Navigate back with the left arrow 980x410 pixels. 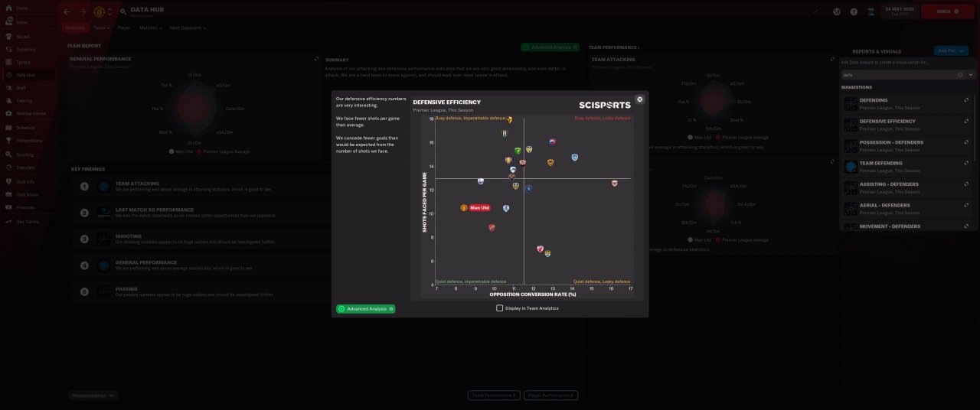tap(67, 11)
